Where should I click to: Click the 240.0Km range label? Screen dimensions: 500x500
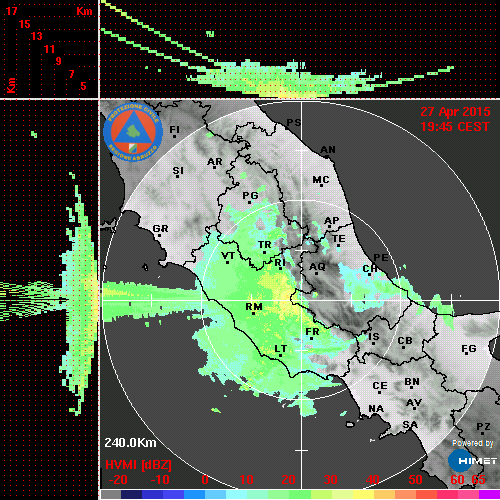(x=130, y=443)
